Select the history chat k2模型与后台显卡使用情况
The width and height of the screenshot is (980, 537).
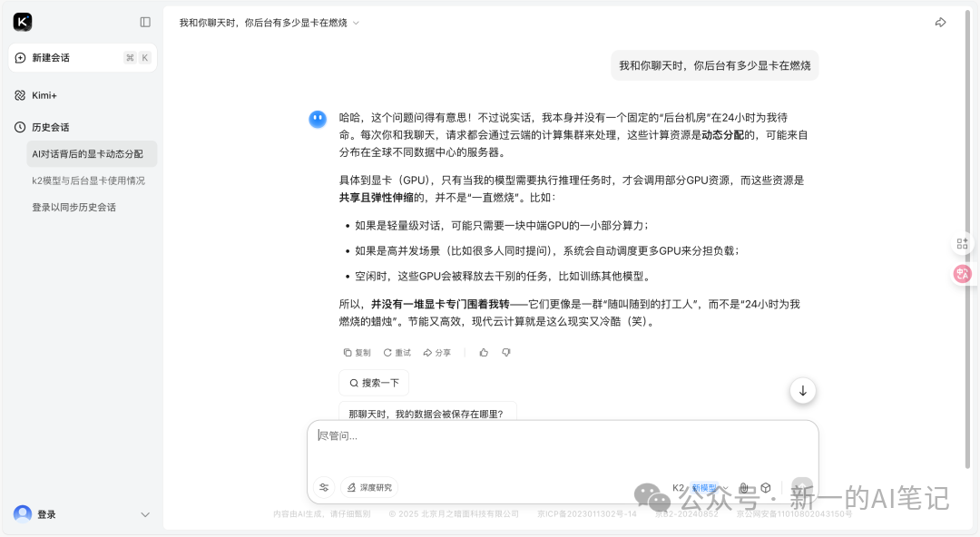point(88,180)
